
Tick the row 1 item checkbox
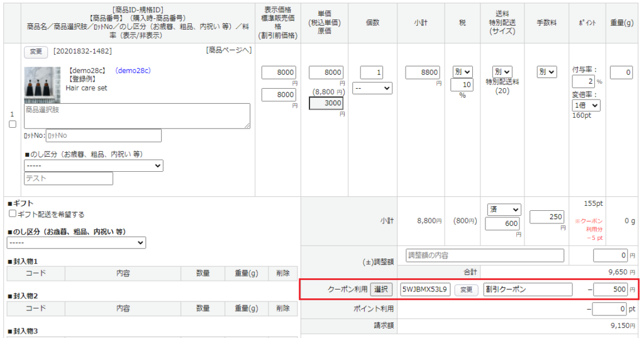(x=13, y=124)
